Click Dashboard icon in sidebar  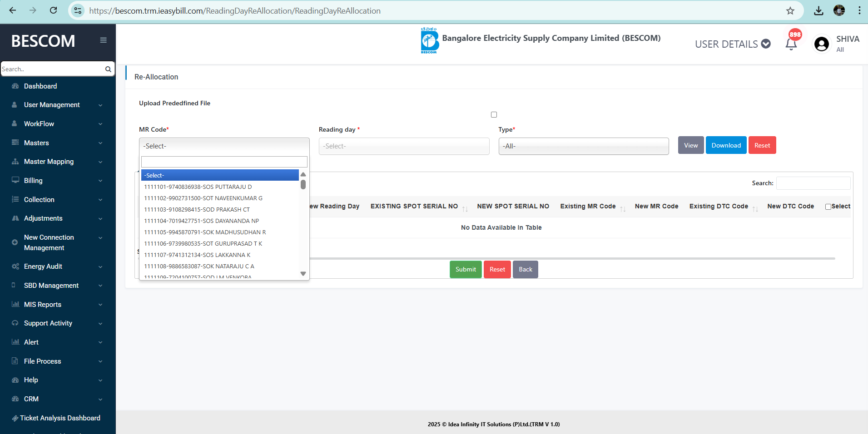point(15,86)
